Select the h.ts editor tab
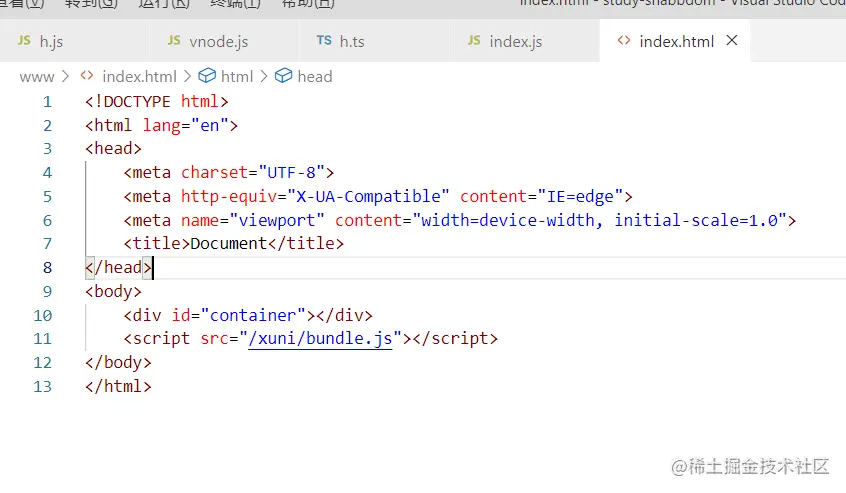Screen dimensions: 846x493 pos(374,41)
